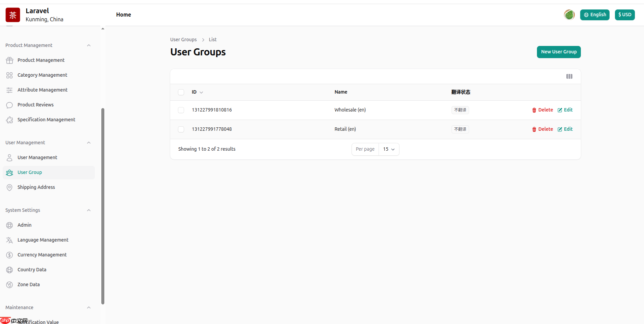The height and width of the screenshot is (324, 644).
Task: Click the Attribute Management sliders icon
Action: click(9, 90)
